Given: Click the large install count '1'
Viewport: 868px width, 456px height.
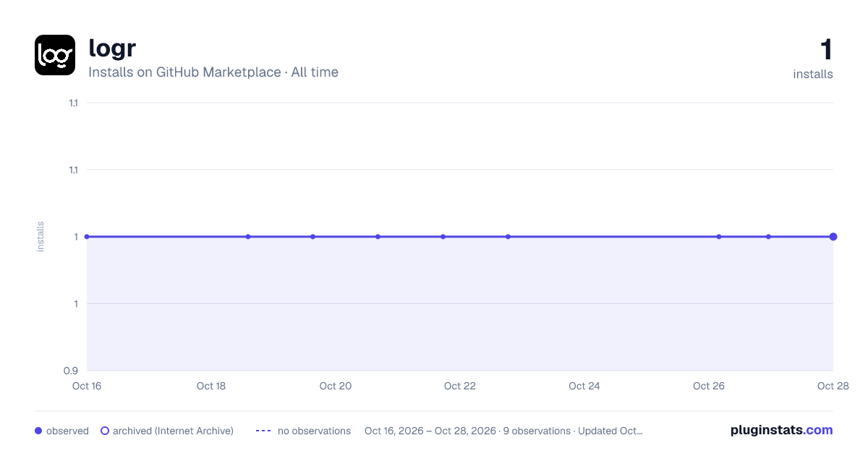Looking at the screenshot, I should pos(826,50).
